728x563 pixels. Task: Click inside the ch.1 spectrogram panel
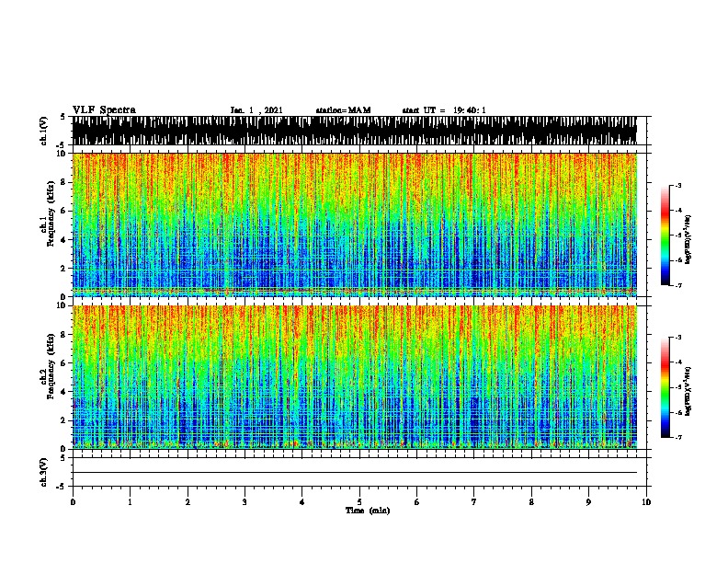[x=354, y=224]
